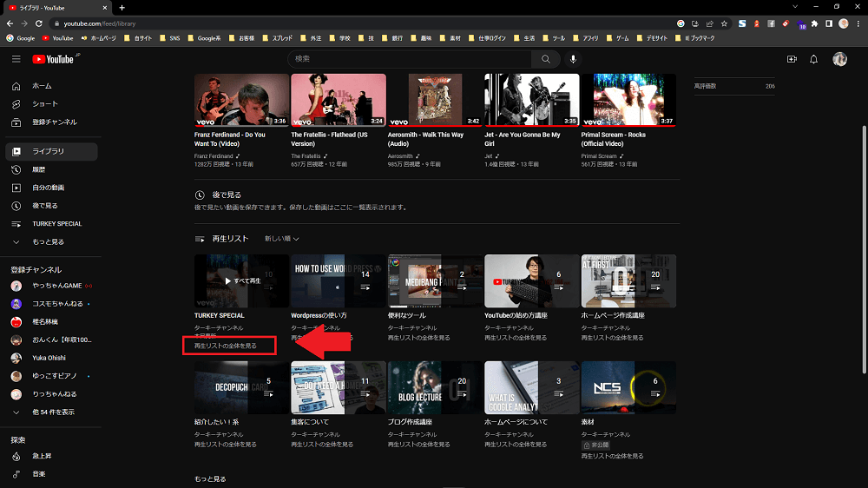Open ホームページについて playlist title
Image resolution: width=868 pixels, height=488 pixels.
click(516, 422)
